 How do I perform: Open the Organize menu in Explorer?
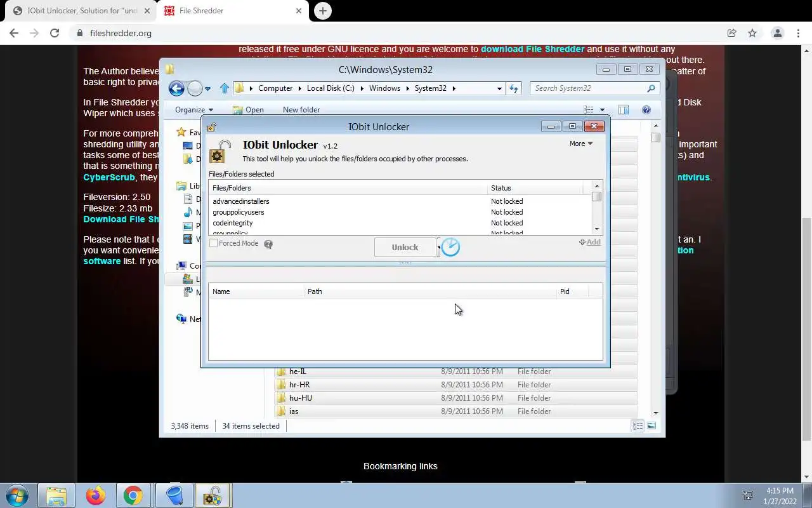tap(194, 110)
